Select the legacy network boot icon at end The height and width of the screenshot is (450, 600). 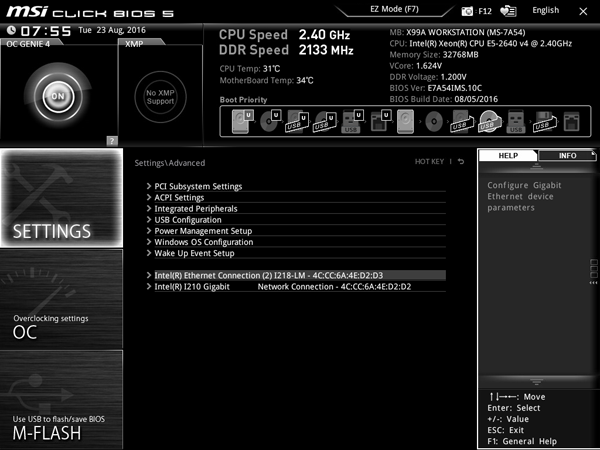pos(572,122)
